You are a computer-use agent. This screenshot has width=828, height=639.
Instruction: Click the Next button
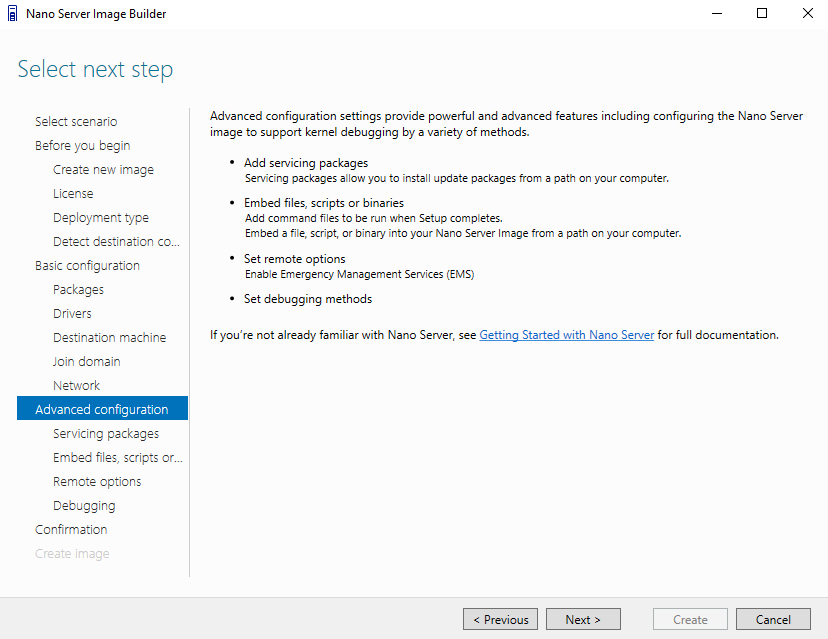583,619
